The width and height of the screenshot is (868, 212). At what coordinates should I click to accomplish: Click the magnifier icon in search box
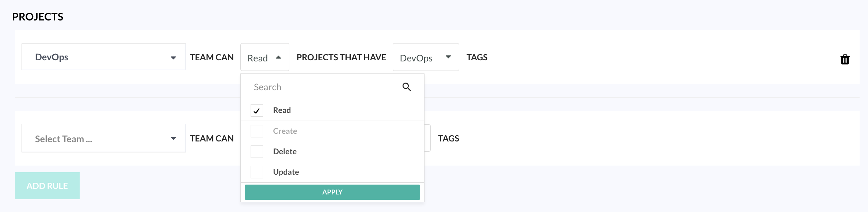click(x=407, y=87)
